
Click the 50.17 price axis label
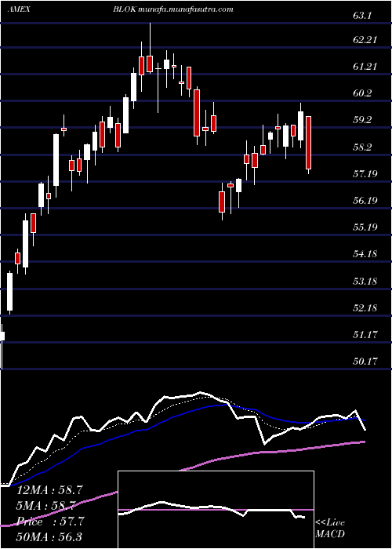pos(365,361)
